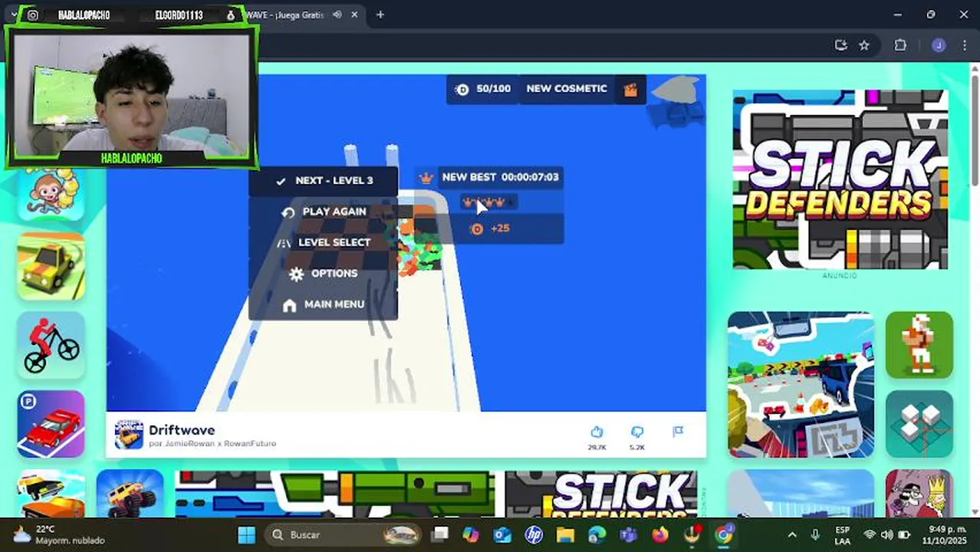The image size is (980, 552).
Task: Open the red stick-figure bike game thumbnail
Action: tap(51, 345)
